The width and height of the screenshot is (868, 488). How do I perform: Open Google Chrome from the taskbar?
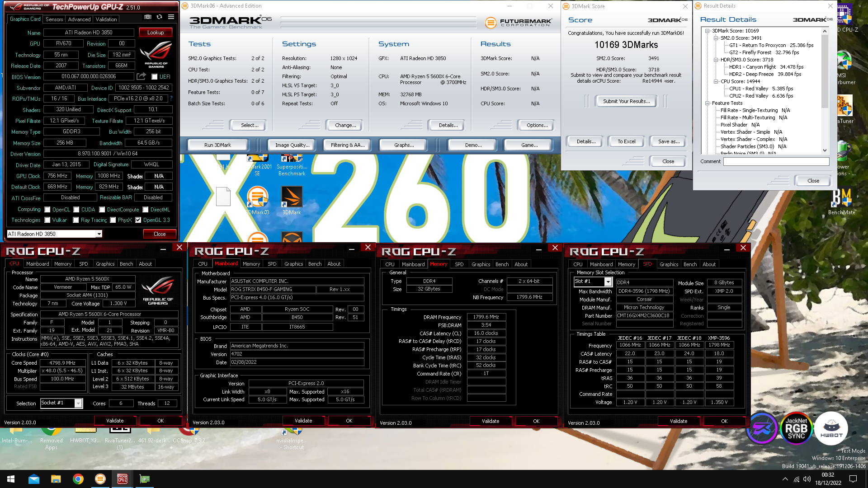78,479
